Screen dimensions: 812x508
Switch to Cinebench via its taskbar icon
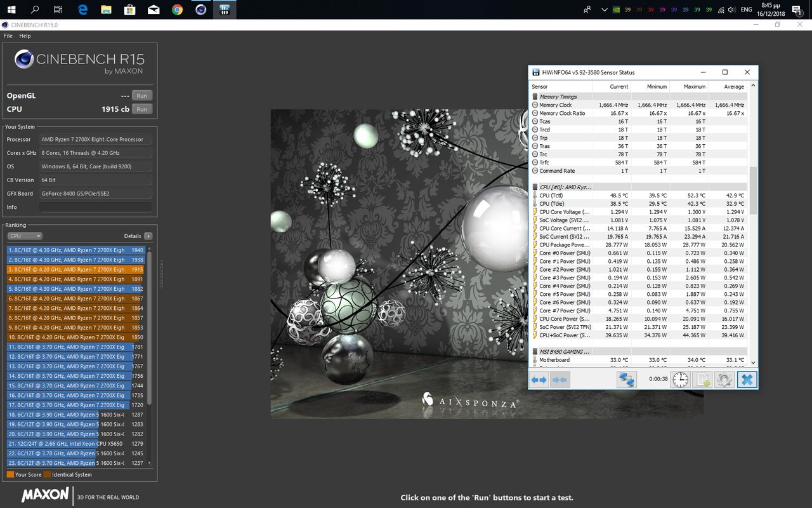pos(200,10)
